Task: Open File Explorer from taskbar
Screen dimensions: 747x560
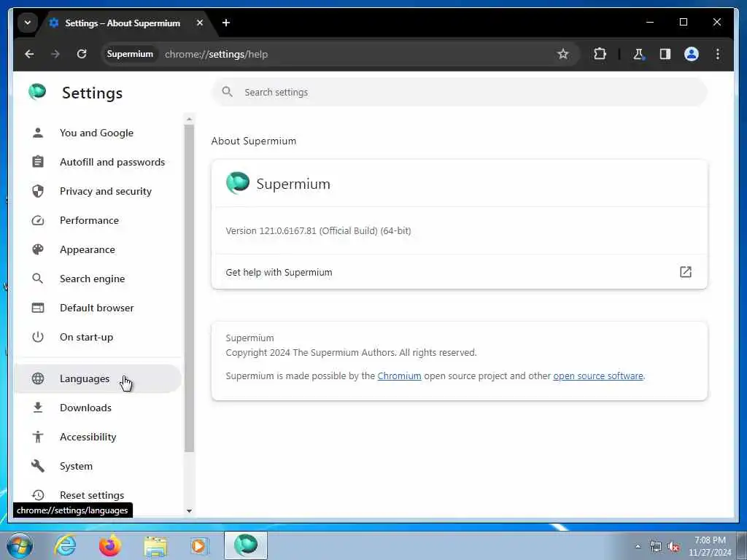Action: click(x=155, y=547)
